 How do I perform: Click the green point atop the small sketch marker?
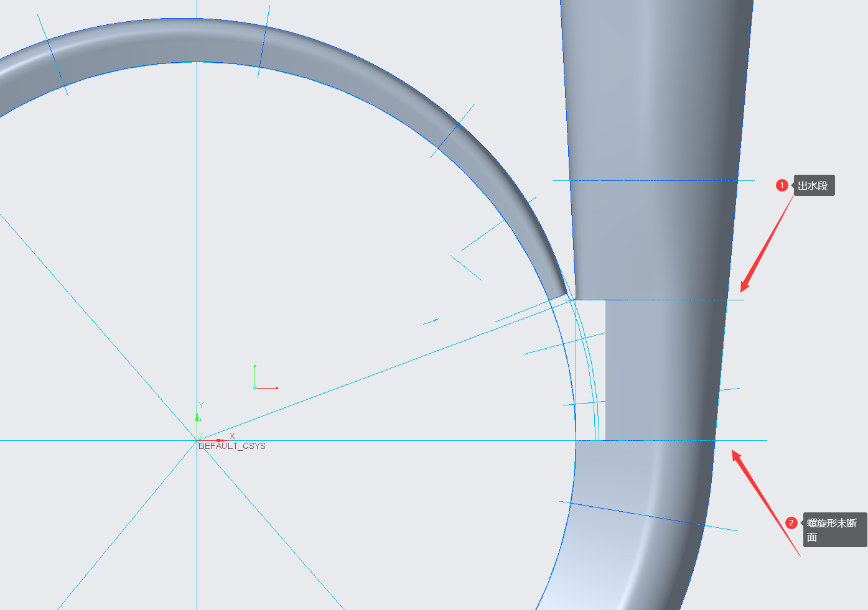255,366
